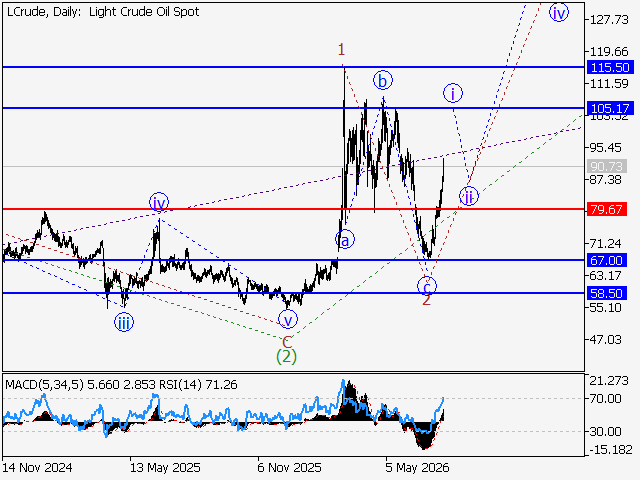The height and width of the screenshot is (480, 640).
Task: Click the 105.17 blue price label
Action: [610, 109]
